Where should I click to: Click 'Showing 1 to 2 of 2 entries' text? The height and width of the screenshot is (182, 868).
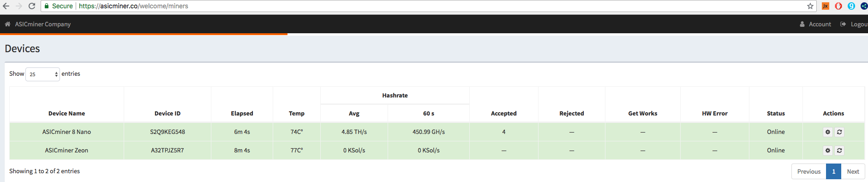pos(44,171)
